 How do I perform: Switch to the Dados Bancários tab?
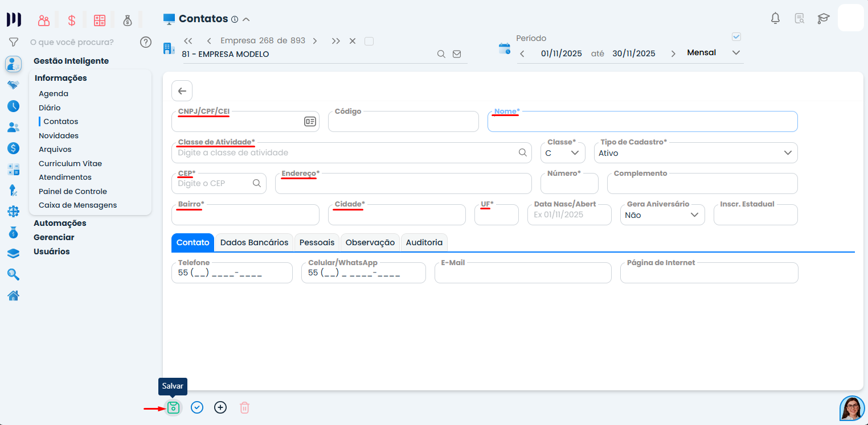254,242
